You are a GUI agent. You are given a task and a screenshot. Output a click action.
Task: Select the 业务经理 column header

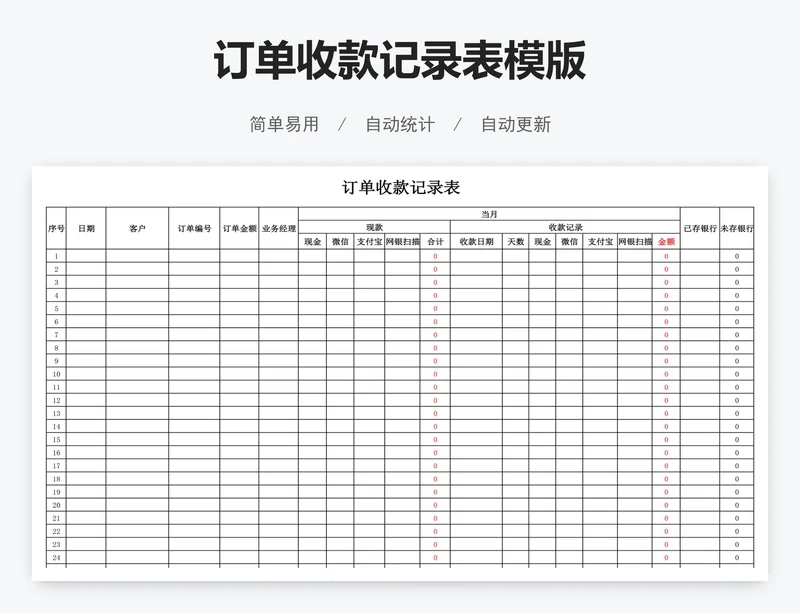[x=279, y=228]
